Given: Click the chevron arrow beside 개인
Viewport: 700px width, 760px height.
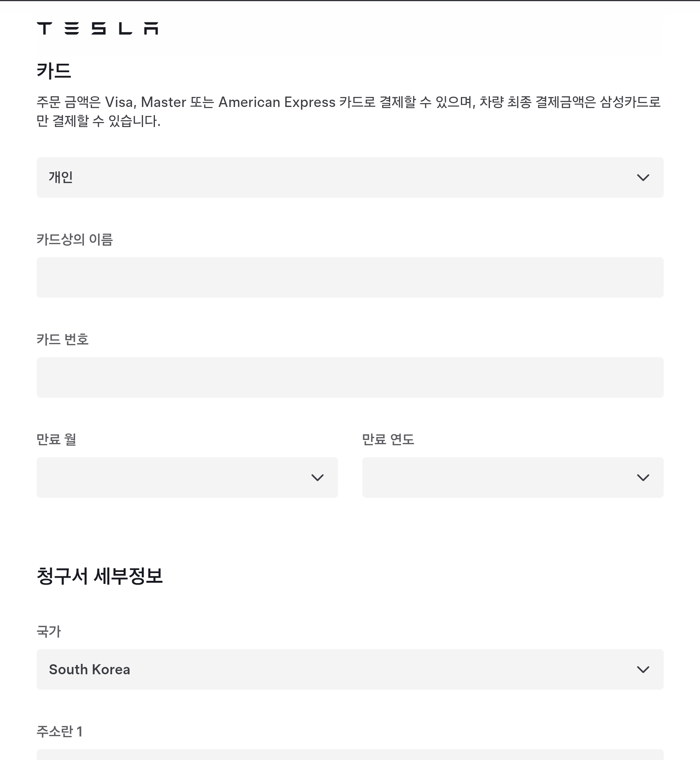Looking at the screenshot, I should tap(643, 178).
